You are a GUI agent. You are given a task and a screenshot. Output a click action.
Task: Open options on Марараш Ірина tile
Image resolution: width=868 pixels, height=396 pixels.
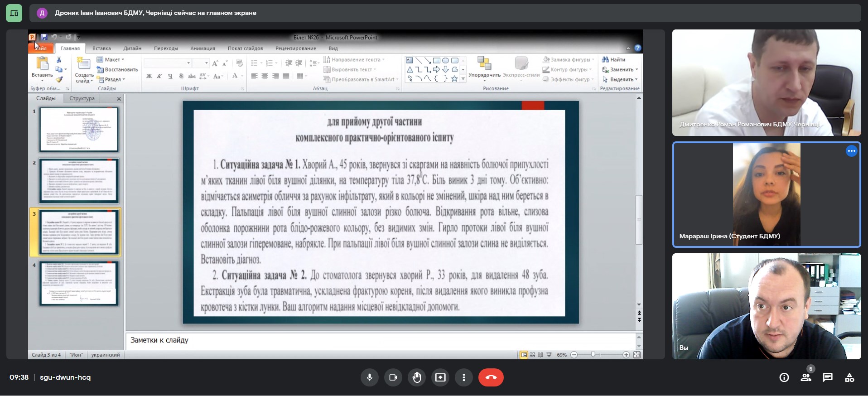click(x=851, y=151)
